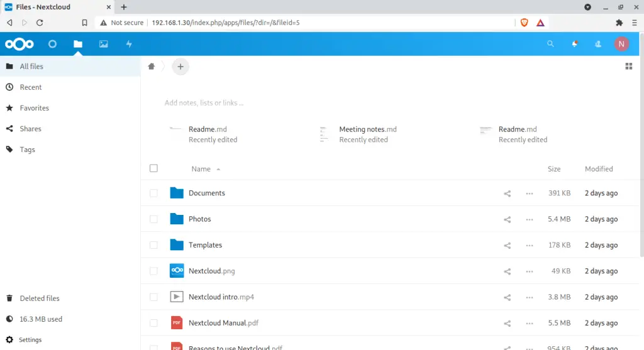644x350 pixels.
Task: Tick the select-all files checkbox
Action: pyautogui.click(x=153, y=168)
